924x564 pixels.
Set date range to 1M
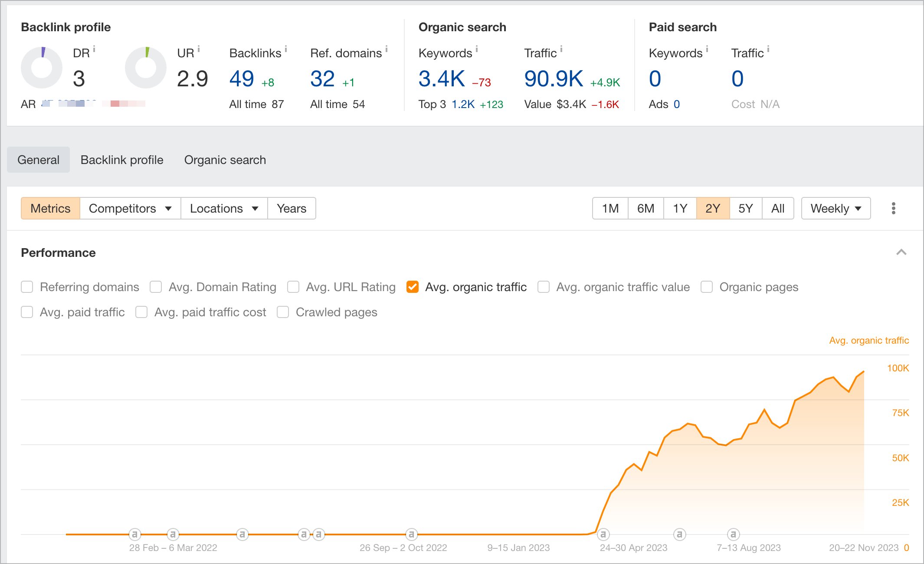point(610,208)
